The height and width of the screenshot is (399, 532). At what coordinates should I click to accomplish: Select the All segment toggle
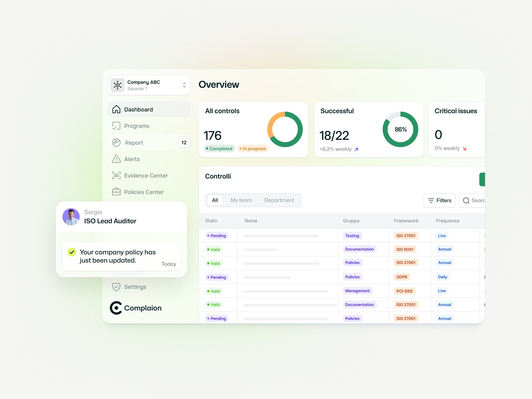215,200
